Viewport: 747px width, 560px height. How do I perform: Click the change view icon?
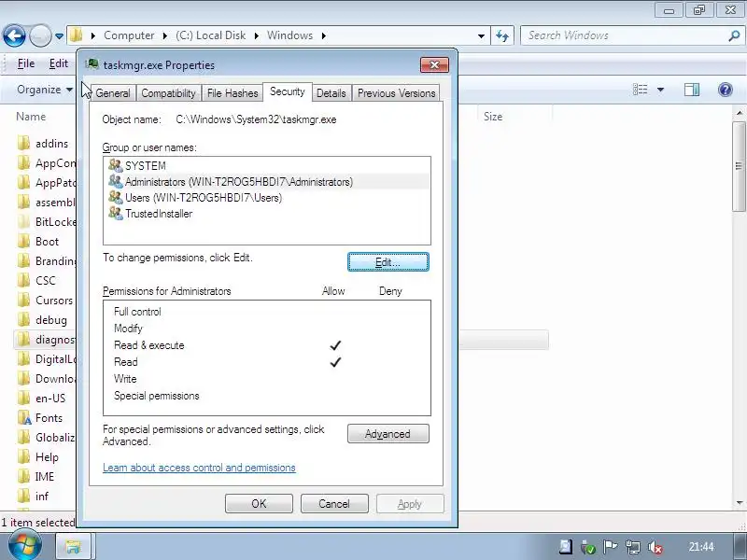(640, 90)
